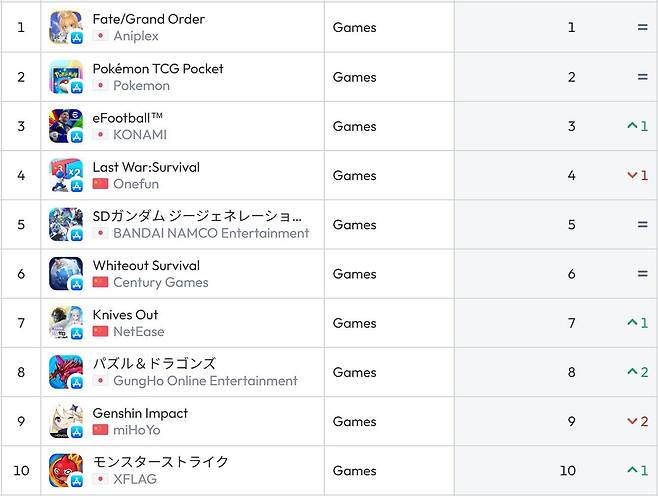This screenshot has width=658, height=496.
Task: Select the Games category for Knives Out
Action: pyautogui.click(x=354, y=323)
